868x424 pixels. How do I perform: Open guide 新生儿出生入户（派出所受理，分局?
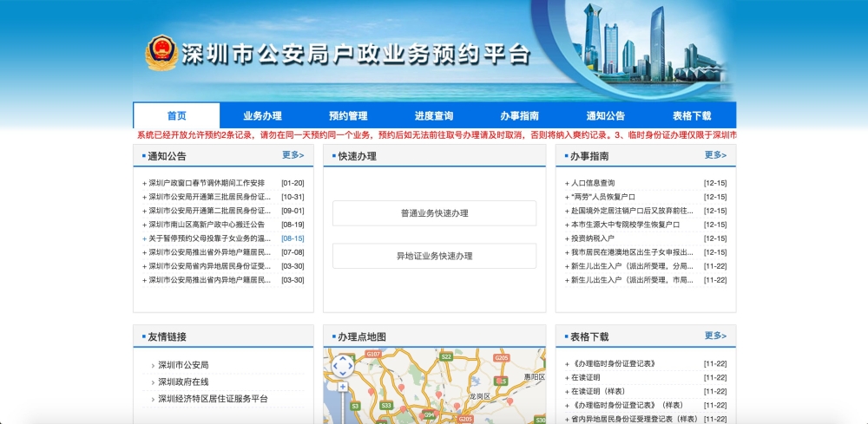[632, 266]
